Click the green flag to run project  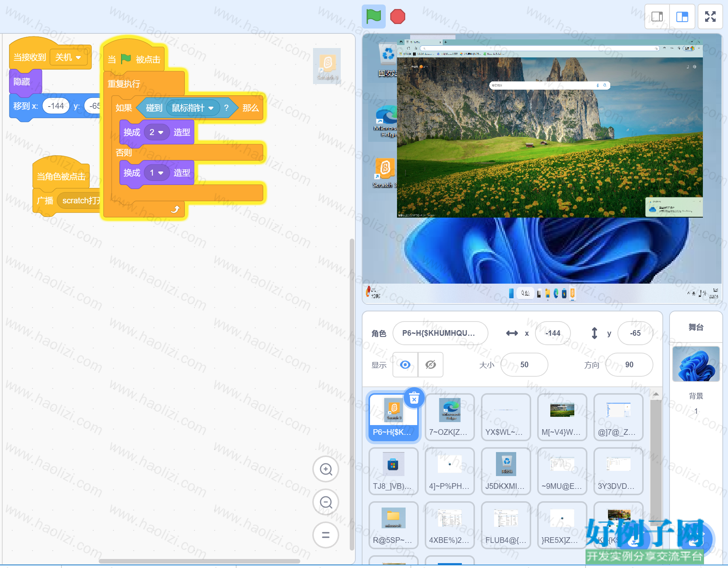(373, 17)
